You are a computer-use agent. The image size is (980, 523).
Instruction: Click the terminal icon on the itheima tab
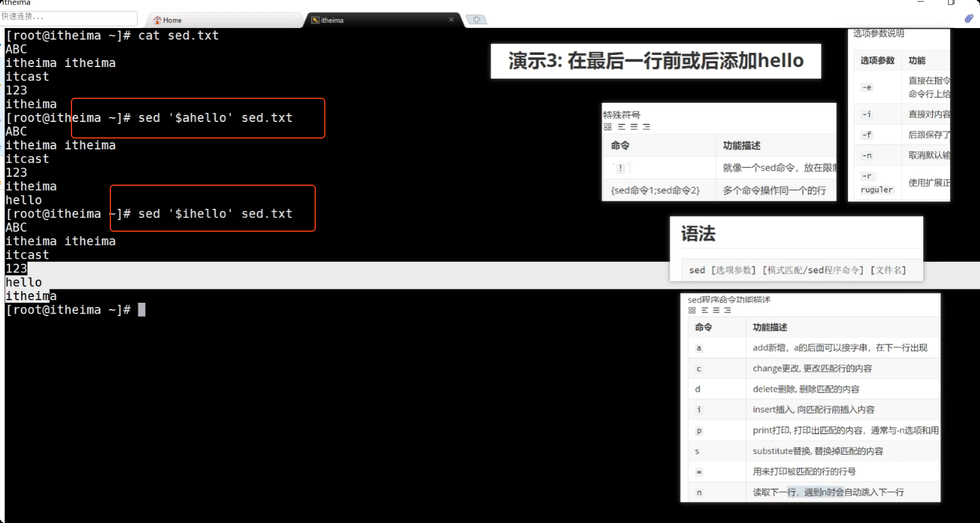tap(315, 20)
